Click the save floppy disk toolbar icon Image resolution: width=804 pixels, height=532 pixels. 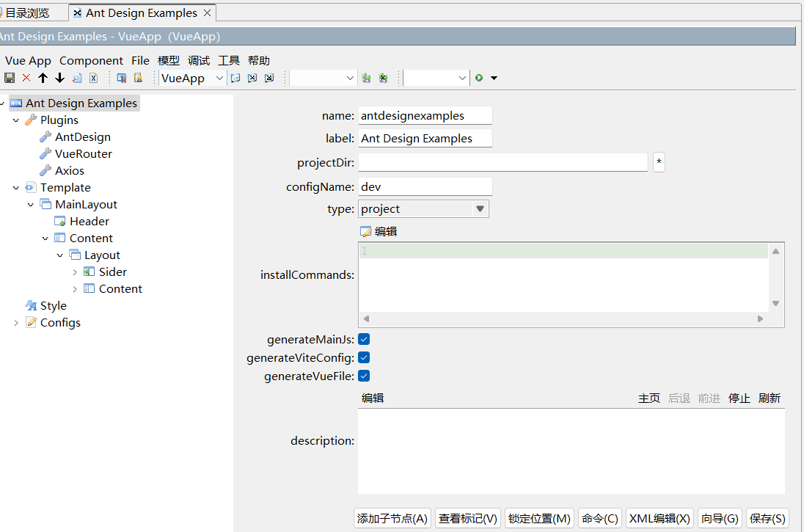pyautogui.click(x=10, y=78)
